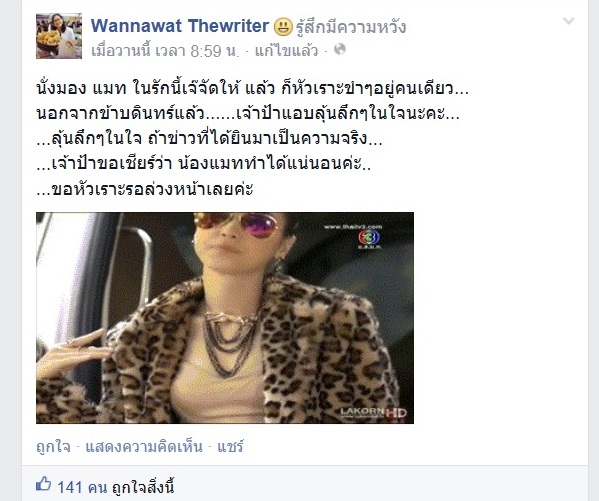Open the leopard coat photo attachment

click(x=225, y=318)
